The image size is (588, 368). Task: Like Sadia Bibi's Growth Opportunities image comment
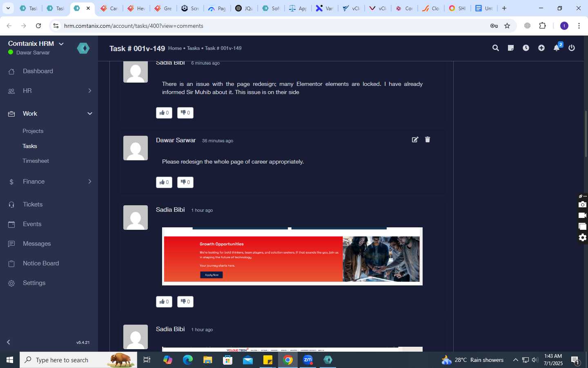pyautogui.click(x=164, y=301)
